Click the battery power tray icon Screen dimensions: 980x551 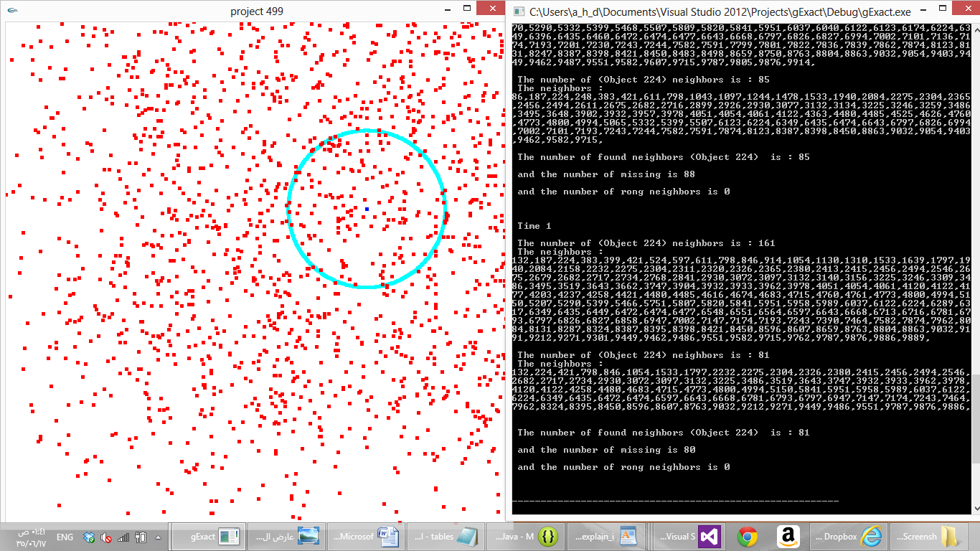coord(141,537)
